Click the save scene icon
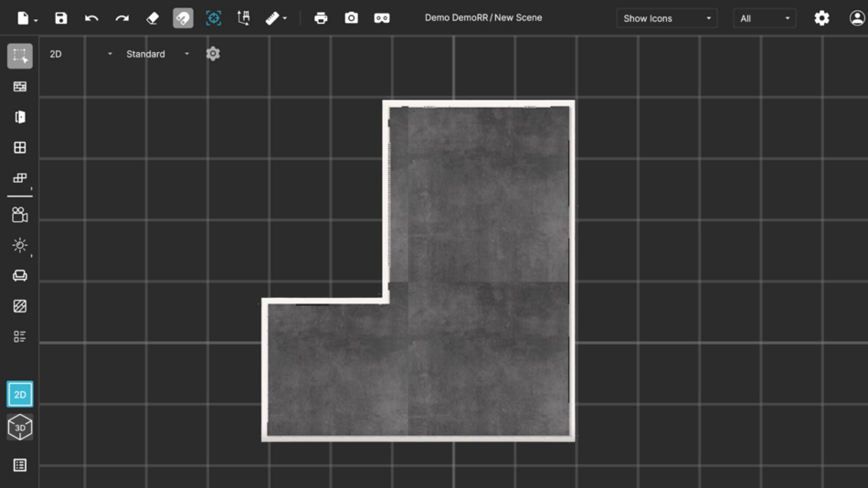Viewport: 868px width, 488px height. click(x=61, y=18)
